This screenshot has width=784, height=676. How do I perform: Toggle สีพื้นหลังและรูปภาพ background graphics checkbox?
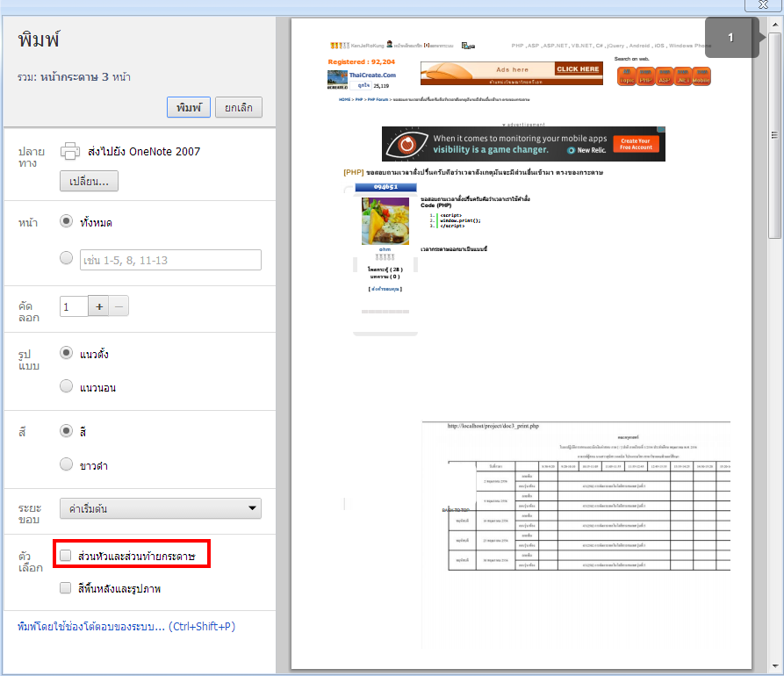coord(66,588)
